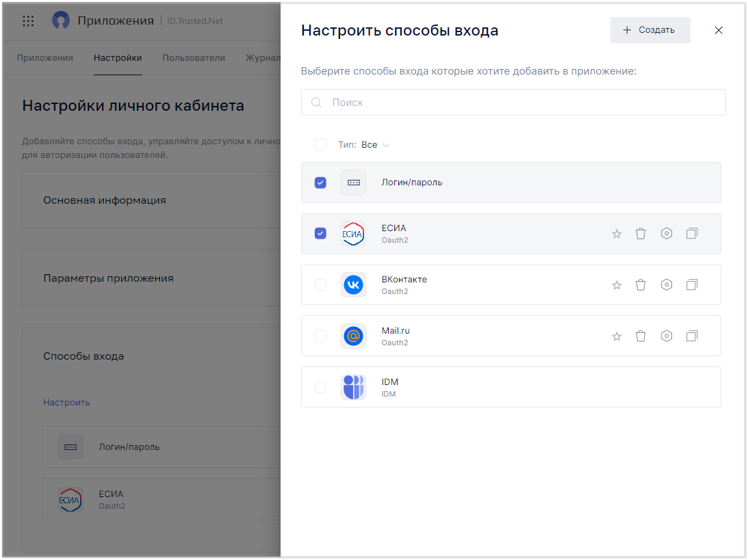Click the Создать button
Image resolution: width=748 pixels, height=560 pixels.
(649, 30)
